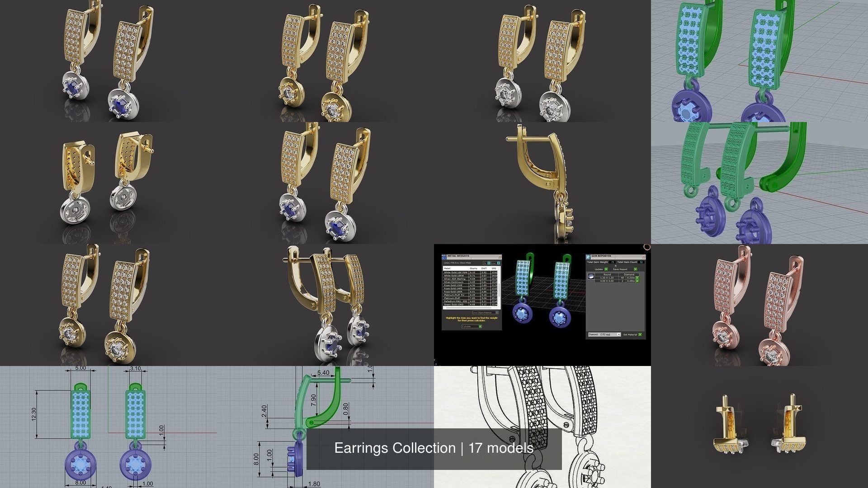Click the Save Report button in Gem Reporter
This screenshot has height=488, width=868.
[625, 269]
